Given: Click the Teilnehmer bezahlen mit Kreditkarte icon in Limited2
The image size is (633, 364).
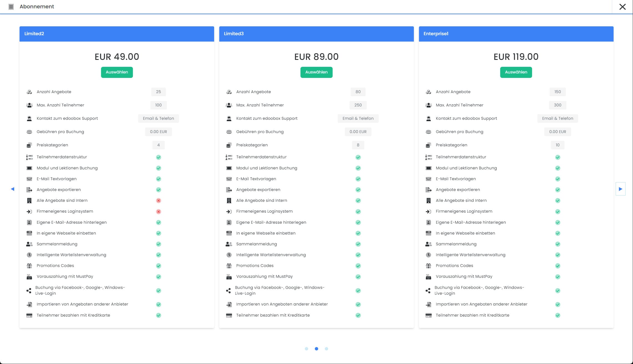Looking at the screenshot, I should pyautogui.click(x=29, y=315).
